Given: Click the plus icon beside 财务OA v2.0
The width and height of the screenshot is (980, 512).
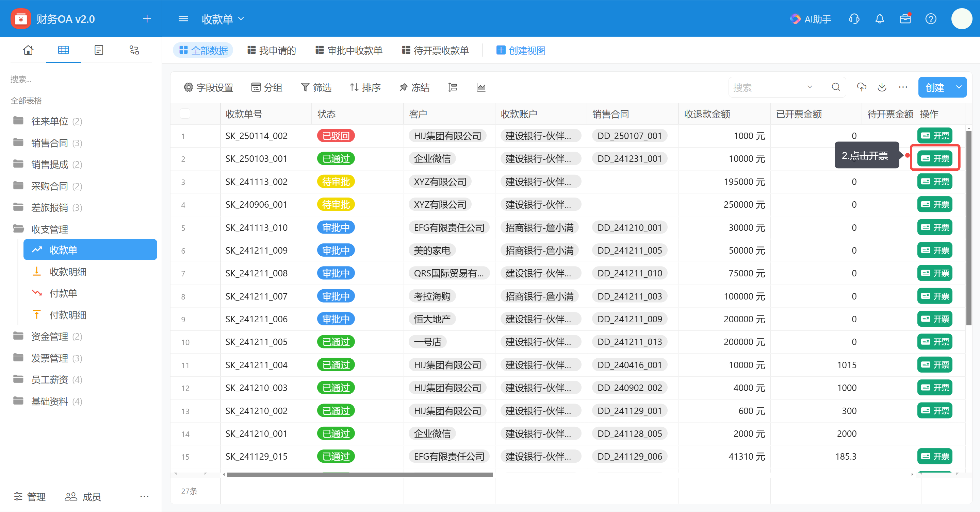Looking at the screenshot, I should tap(147, 19).
